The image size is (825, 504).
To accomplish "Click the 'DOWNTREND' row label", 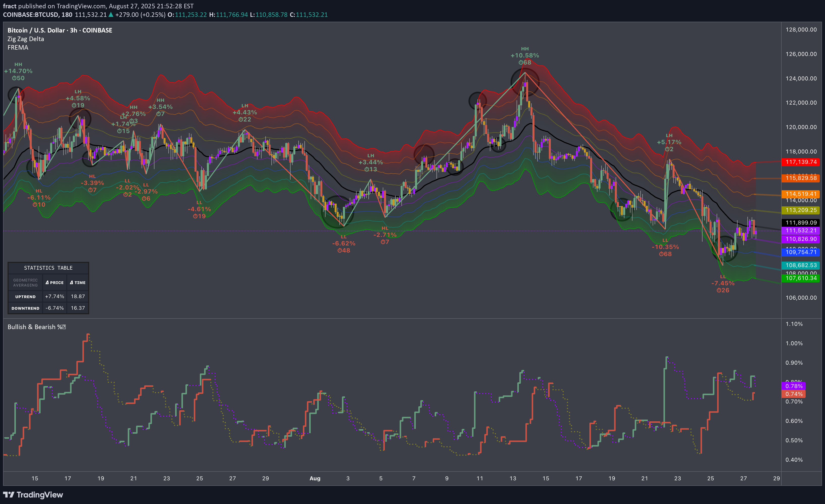I will [25, 308].
